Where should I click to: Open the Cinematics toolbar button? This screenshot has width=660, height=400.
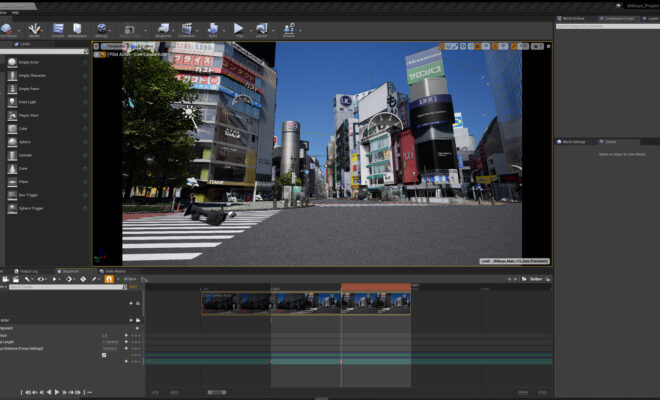click(186, 30)
